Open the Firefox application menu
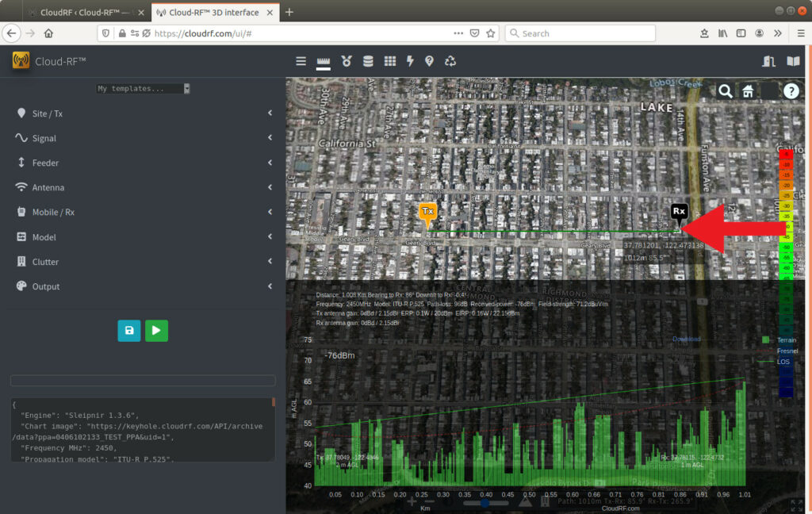 pos(801,33)
